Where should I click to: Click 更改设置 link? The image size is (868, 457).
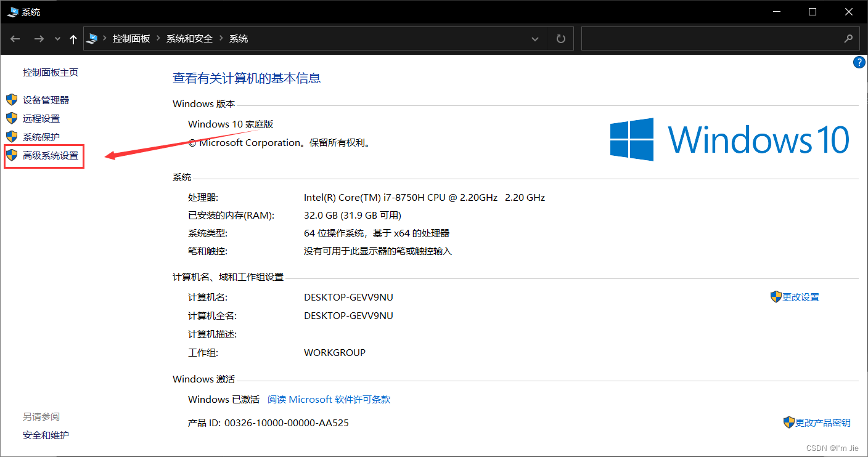point(801,297)
